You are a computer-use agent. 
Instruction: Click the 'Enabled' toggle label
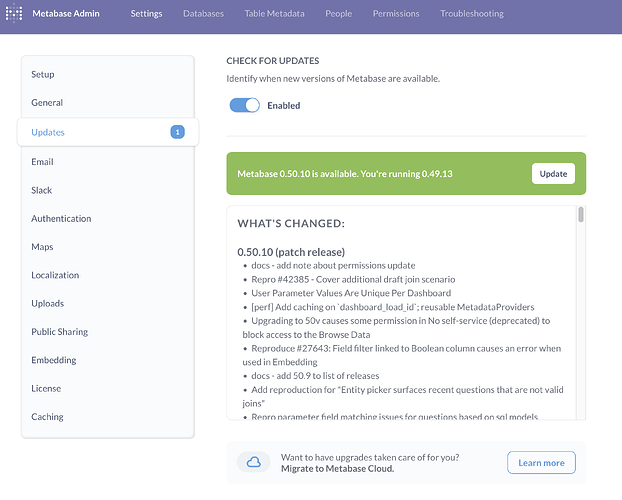(284, 106)
